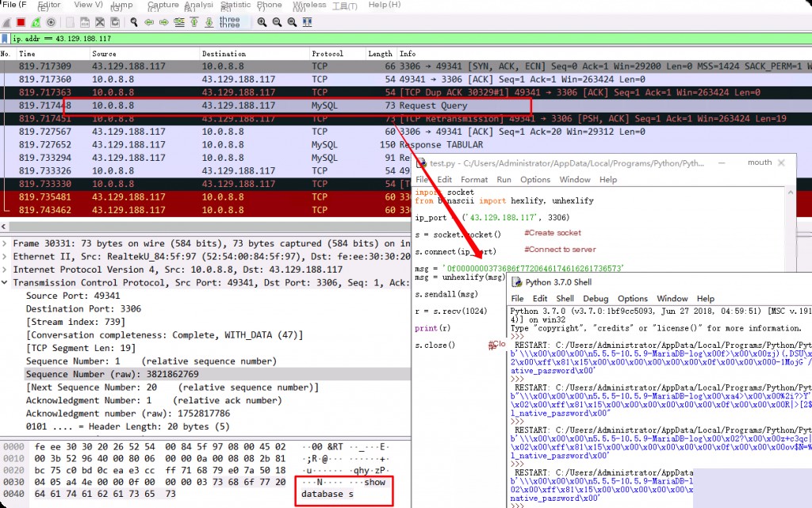Sort packets by the Info column header

tap(408, 54)
